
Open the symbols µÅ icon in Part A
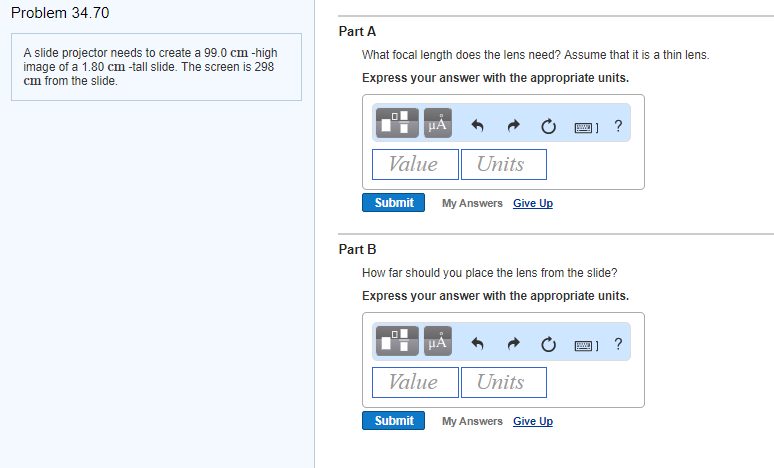[438, 123]
